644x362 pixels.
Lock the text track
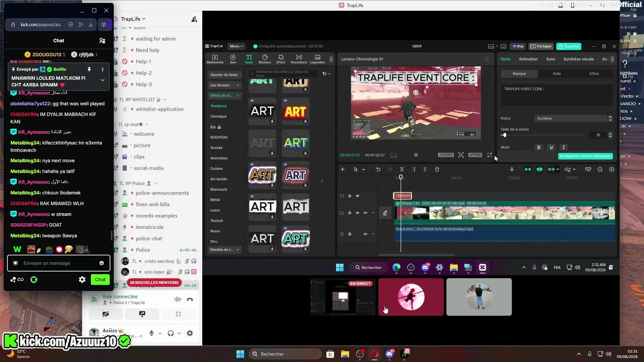[x=350, y=196]
